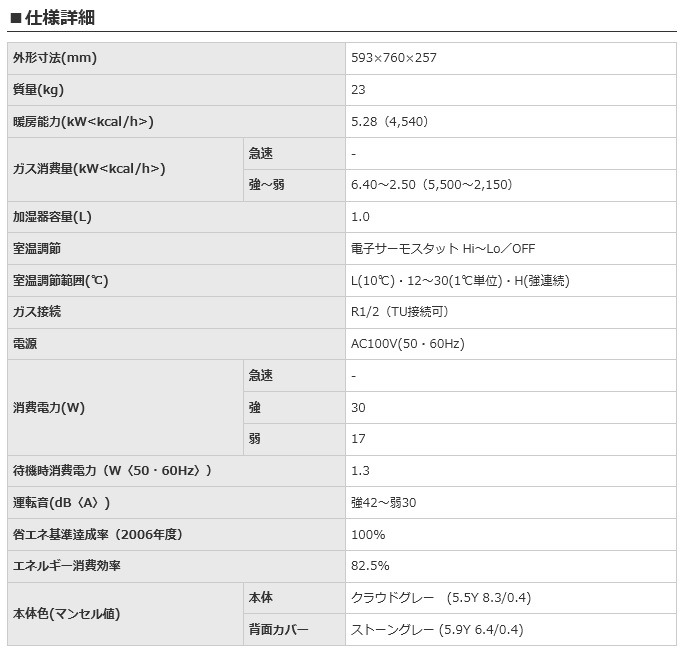Click the 強42～弱30 operating noise value

click(383, 503)
